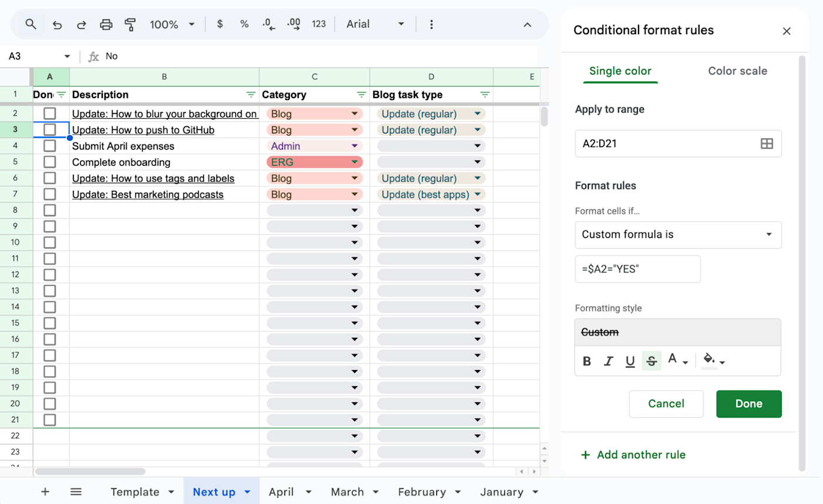Select the paint format roller tool
The width and height of the screenshot is (823, 504).
click(130, 24)
